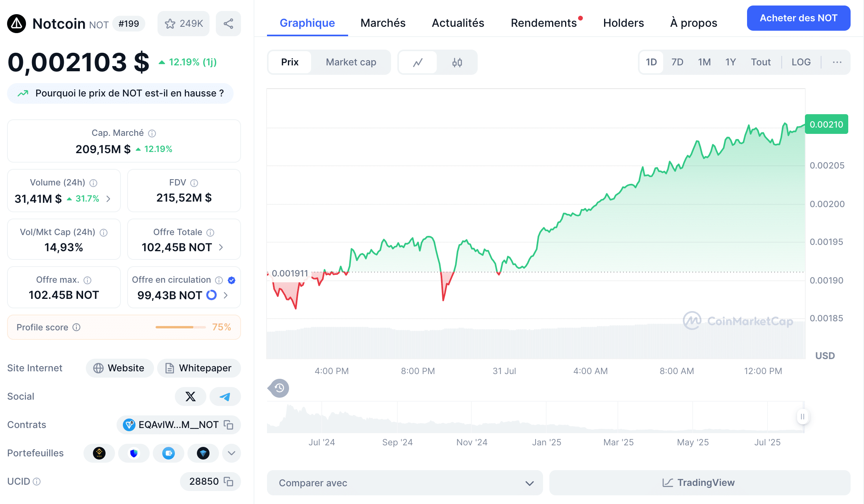
Task: Open the Binance wallet icon
Action: point(99,453)
